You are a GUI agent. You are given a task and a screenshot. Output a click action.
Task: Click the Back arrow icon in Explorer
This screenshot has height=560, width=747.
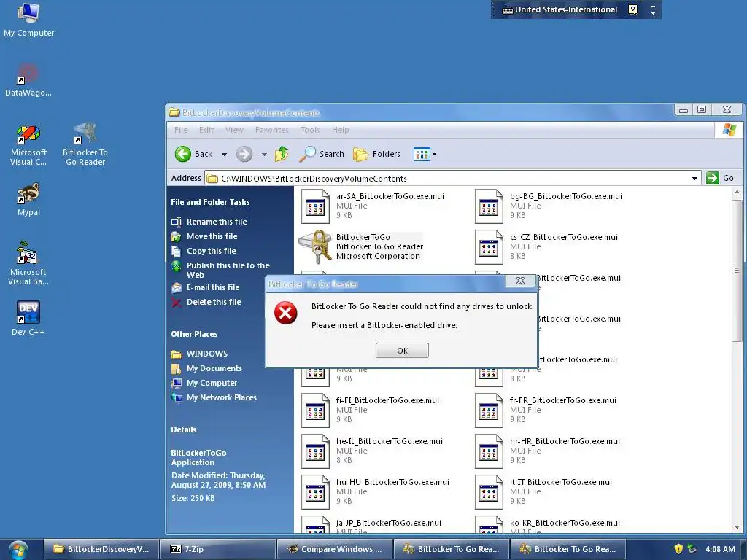[x=183, y=154]
